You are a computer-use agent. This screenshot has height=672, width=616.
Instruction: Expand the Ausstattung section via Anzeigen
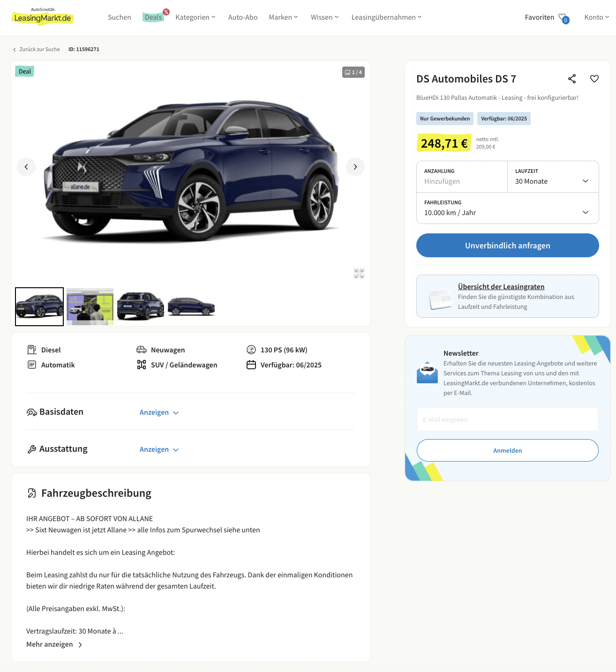coord(159,449)
